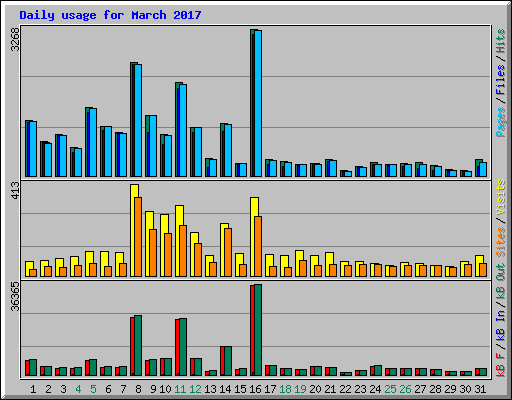Image resolution: width=512 pixels, height=400 pixels.
Task: Select green weekend day 4 label
Action: pos(78,389)
